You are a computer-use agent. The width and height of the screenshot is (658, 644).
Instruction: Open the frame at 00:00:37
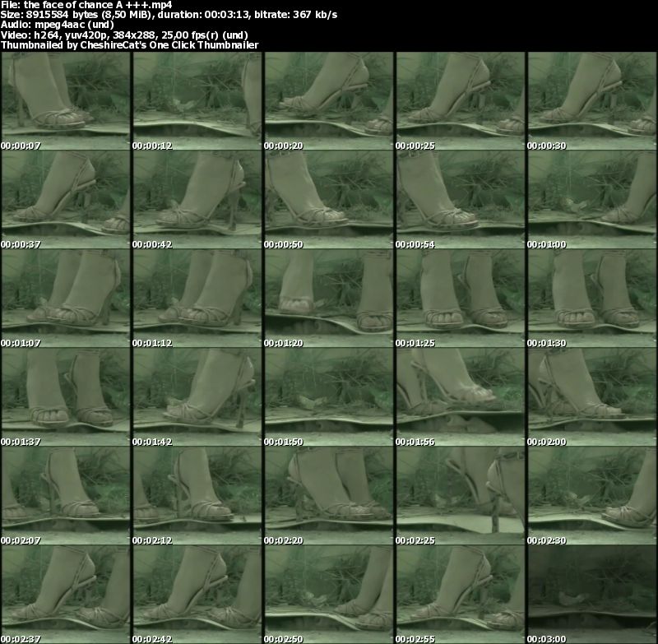click(66, 200)
